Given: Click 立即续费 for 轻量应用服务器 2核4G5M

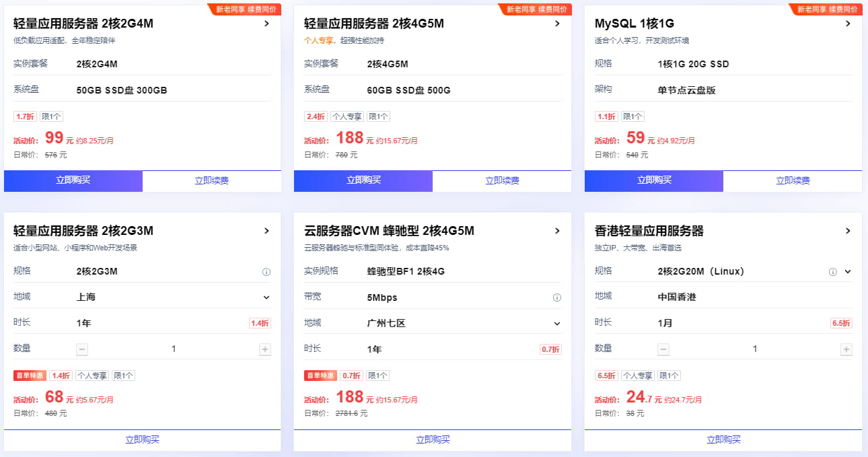Looking at the screenshot, I should click(502, 180).
